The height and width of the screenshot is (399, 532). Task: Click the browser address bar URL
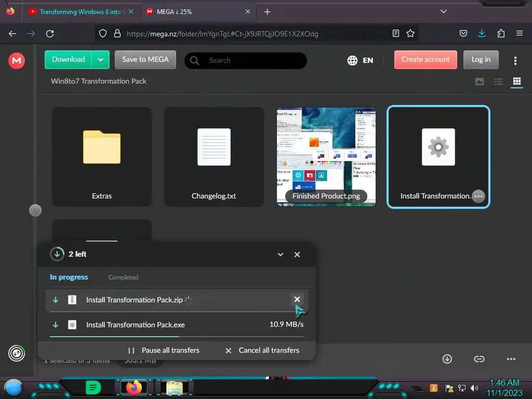222,34
